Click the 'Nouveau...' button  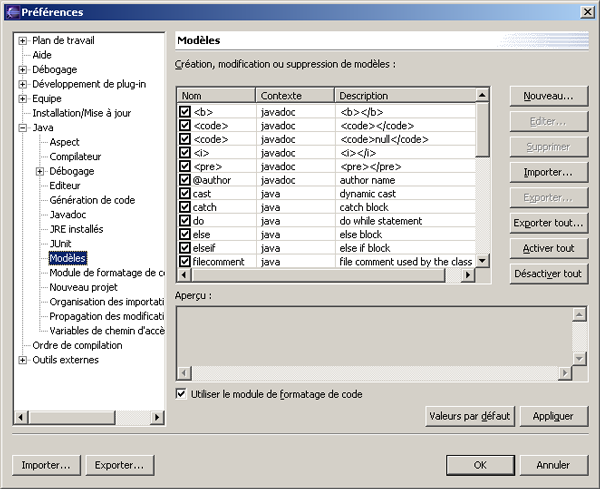click(x=548, y=96)
